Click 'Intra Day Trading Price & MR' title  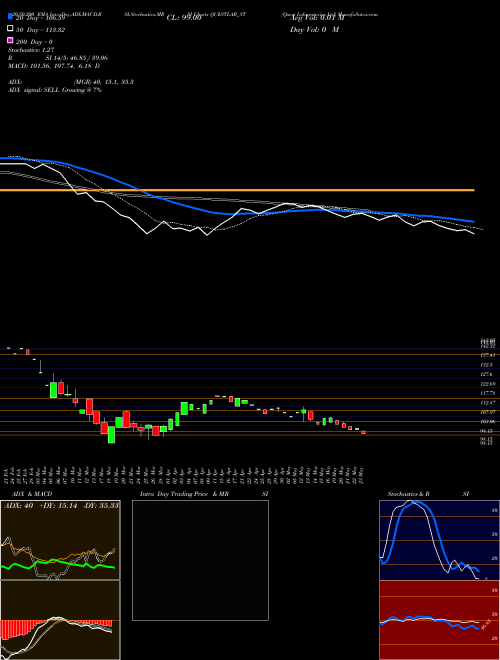coord(185,494)
